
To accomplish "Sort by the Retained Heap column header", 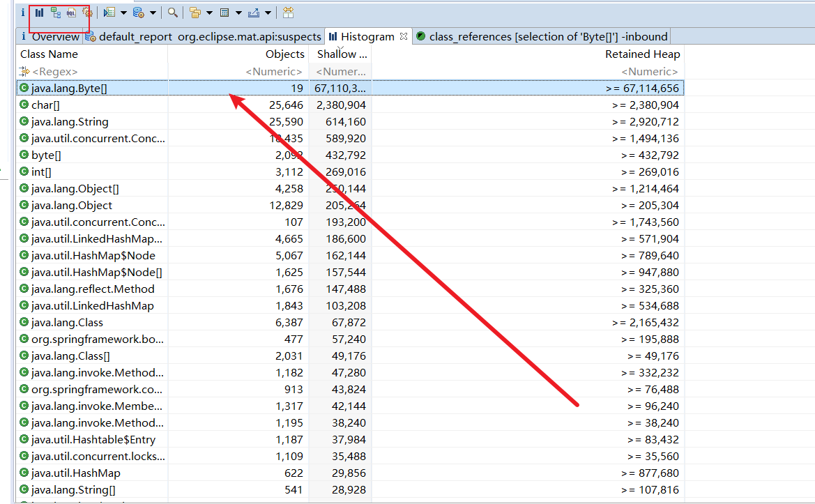I will coord(641,54).
